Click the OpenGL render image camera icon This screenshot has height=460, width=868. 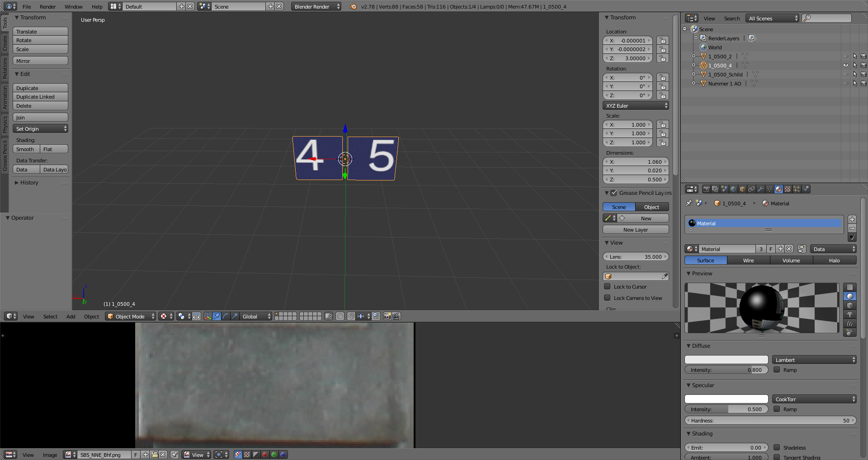(387, 316)
